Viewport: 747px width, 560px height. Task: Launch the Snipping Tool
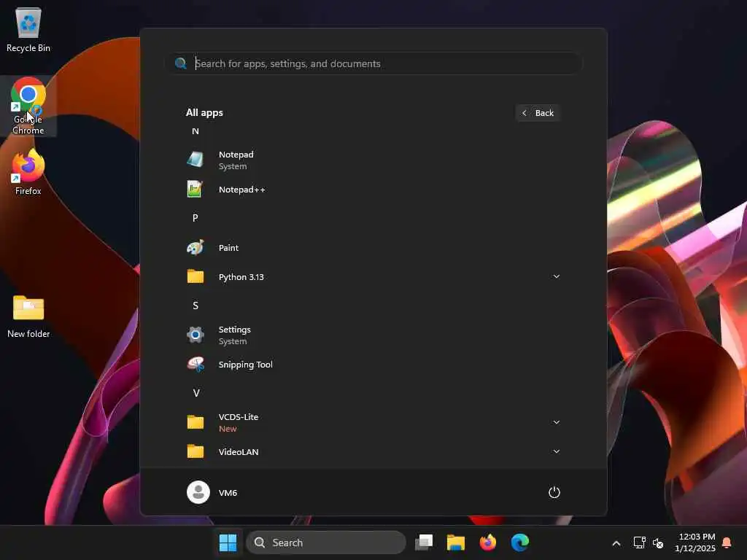tap(373, 365)
